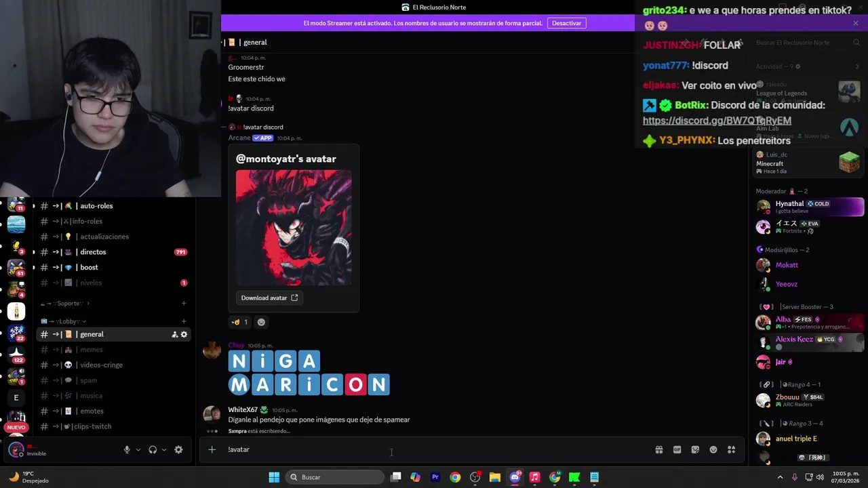Screen dimensions: 868x488
Task: Open the GIF picker in message bar
Action: [x=677, y=449]
